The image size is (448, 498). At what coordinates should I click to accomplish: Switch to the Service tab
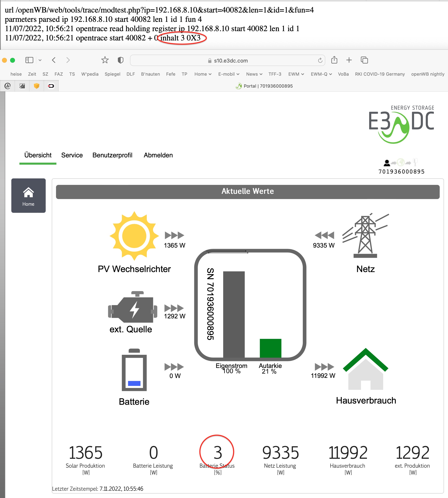[x=72, y=155]
